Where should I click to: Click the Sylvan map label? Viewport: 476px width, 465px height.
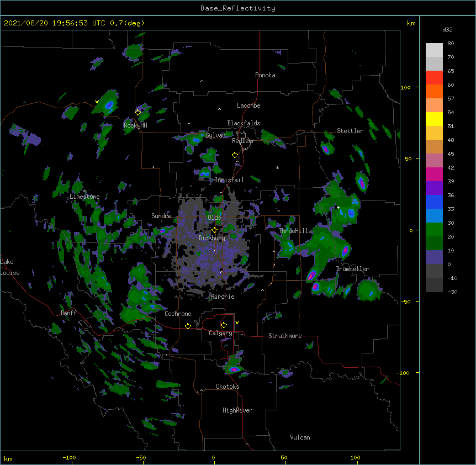pos(215,135)
